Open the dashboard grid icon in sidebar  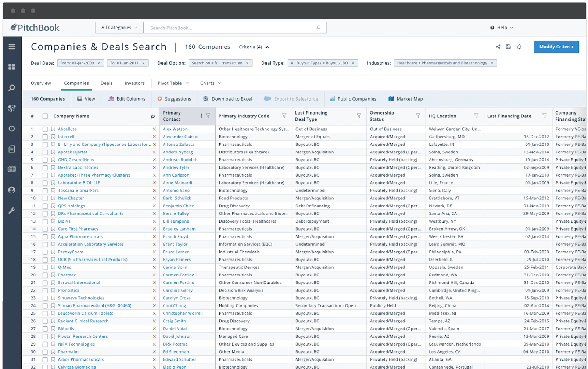pyautogui.click(x=12, y=67)
